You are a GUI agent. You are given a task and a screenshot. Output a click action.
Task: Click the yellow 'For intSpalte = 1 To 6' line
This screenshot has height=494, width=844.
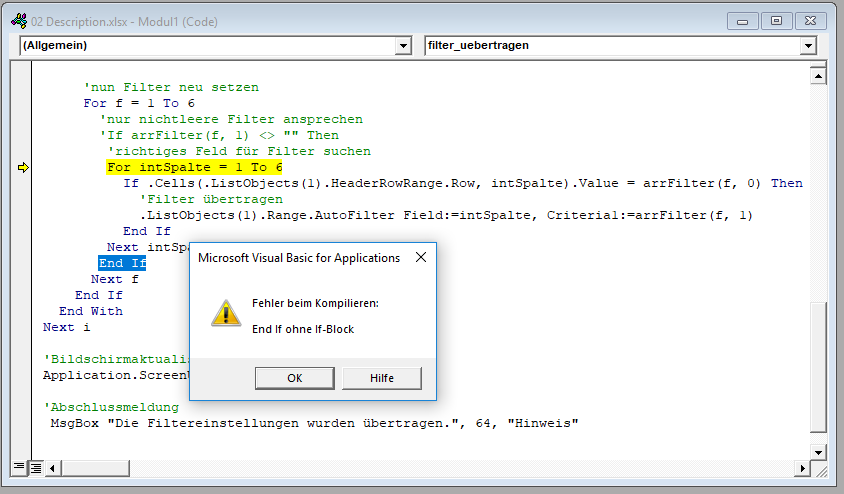(195, 167)
